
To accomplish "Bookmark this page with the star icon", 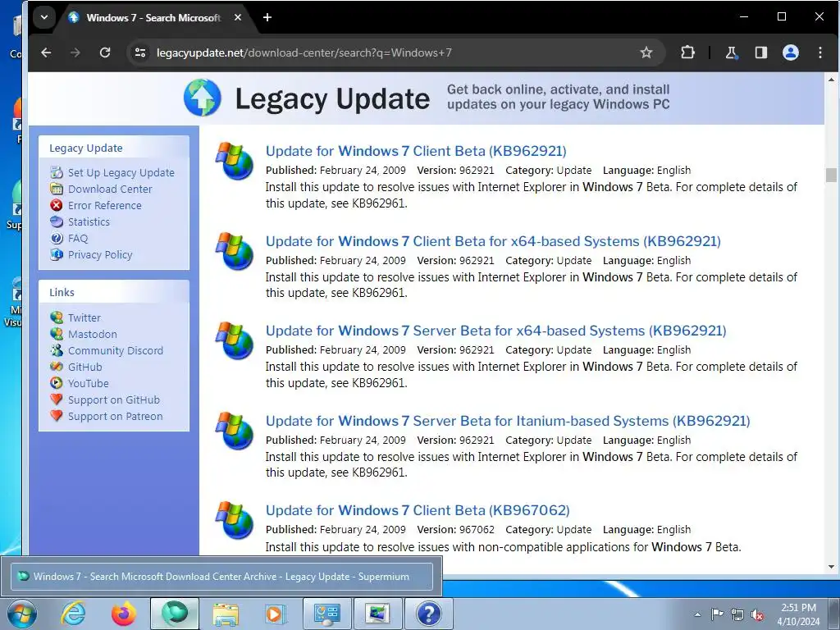I will [x=646, y=52].
